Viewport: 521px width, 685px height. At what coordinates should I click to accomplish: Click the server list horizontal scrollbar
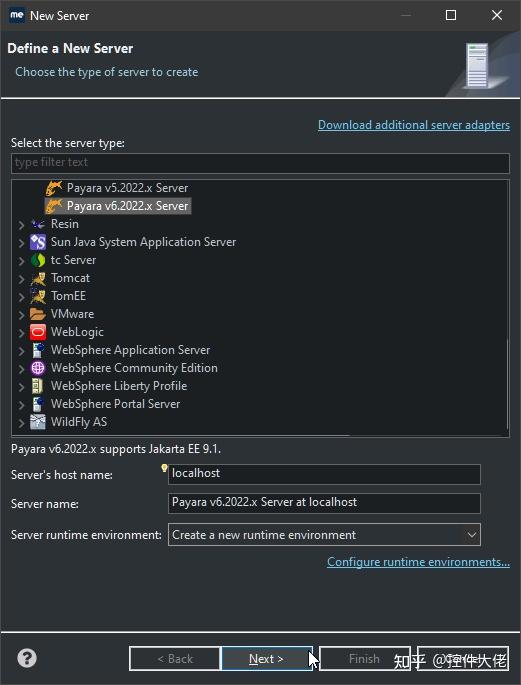click(x=181, y=435)
